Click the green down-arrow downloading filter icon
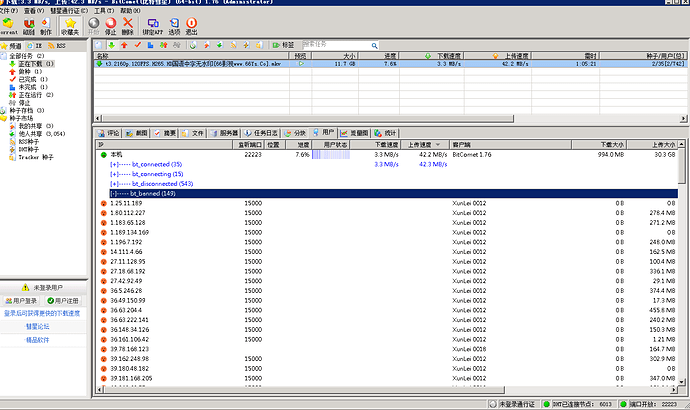Screen dimensions: 690x410 pos(112,45)
